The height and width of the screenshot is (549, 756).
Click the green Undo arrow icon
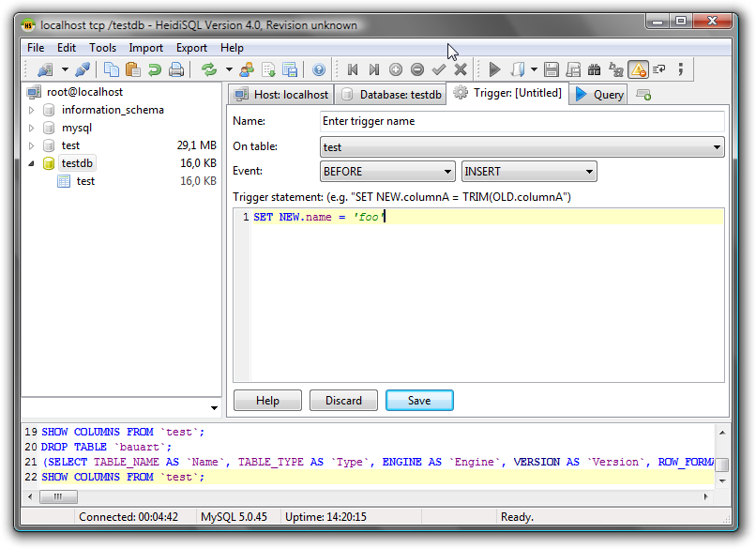(x=154, y=70)
